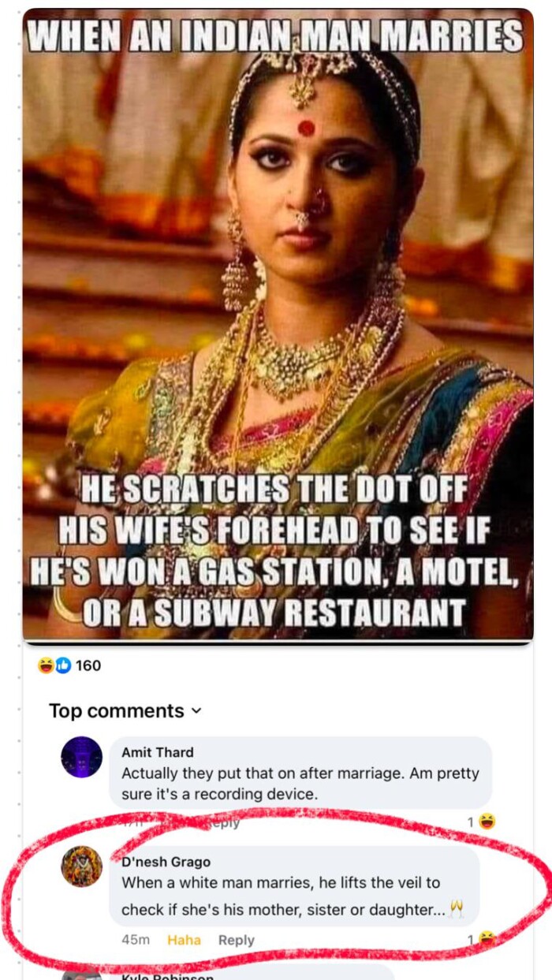View laughing reaction on Amit Thard's comment
The height and width of the screenshot is (980, 552).
pos(487,822)
